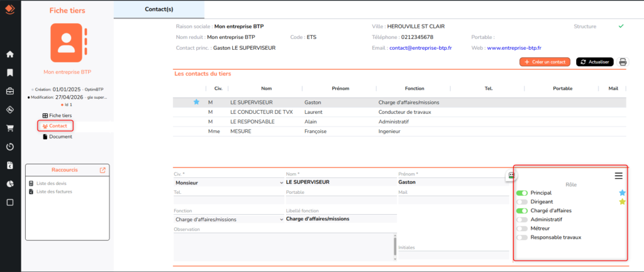Click the circular timer icon in sidebar

pos(10,147)
